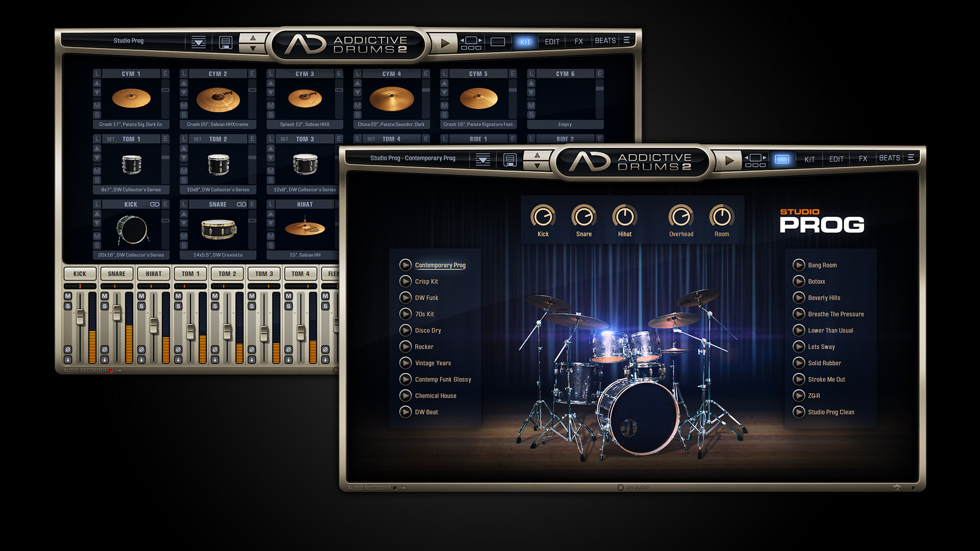The height and width of the screenshot is (551, 980).
Task: Click camera screenshot icon at bottom right
Action: pyautogui.click(x=897, y=488)
